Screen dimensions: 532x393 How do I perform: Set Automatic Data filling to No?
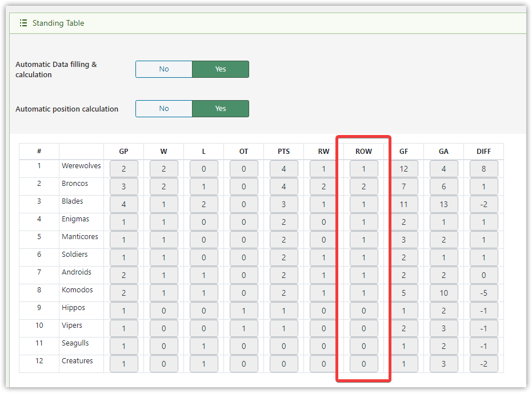coord(164,69)
